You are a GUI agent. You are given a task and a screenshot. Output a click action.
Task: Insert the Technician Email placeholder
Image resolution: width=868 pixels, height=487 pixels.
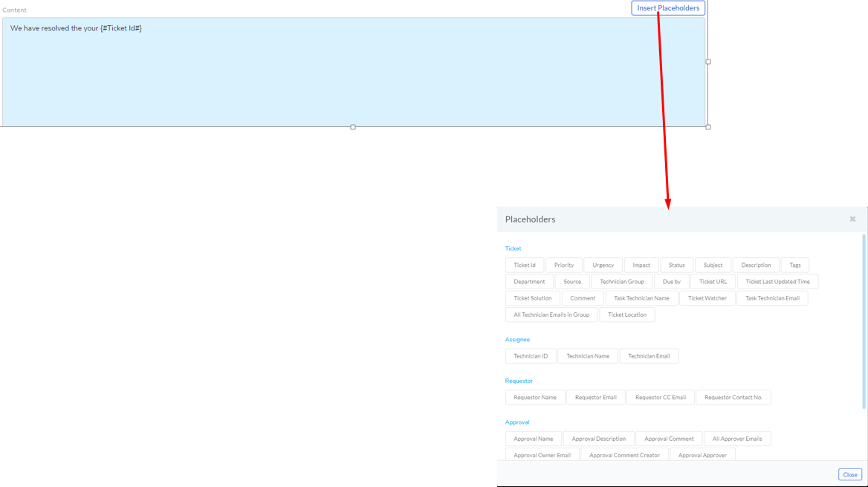[x=649, y=356]
